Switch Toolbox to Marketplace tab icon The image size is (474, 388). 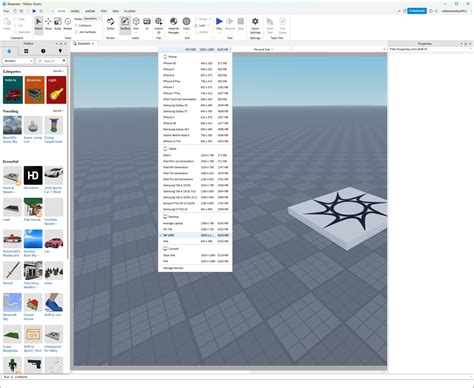[9, 51]
